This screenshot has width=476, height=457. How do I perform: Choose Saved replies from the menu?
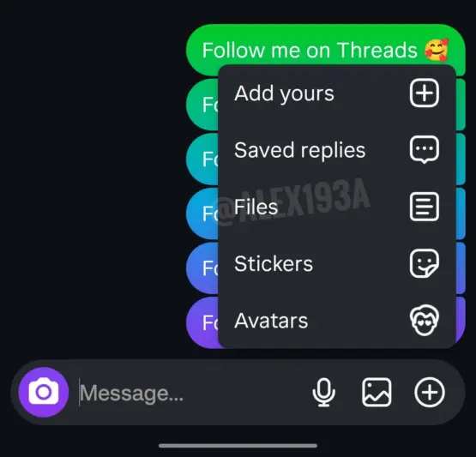coord(337,149)
